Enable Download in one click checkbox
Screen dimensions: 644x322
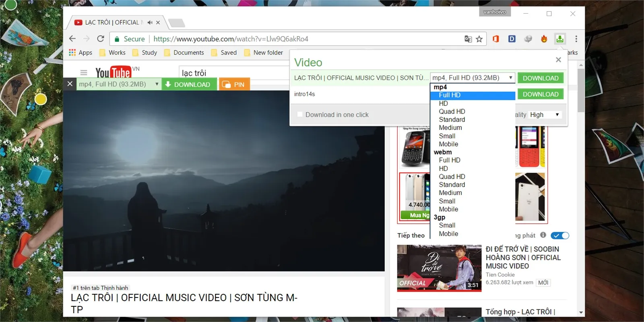300,114
